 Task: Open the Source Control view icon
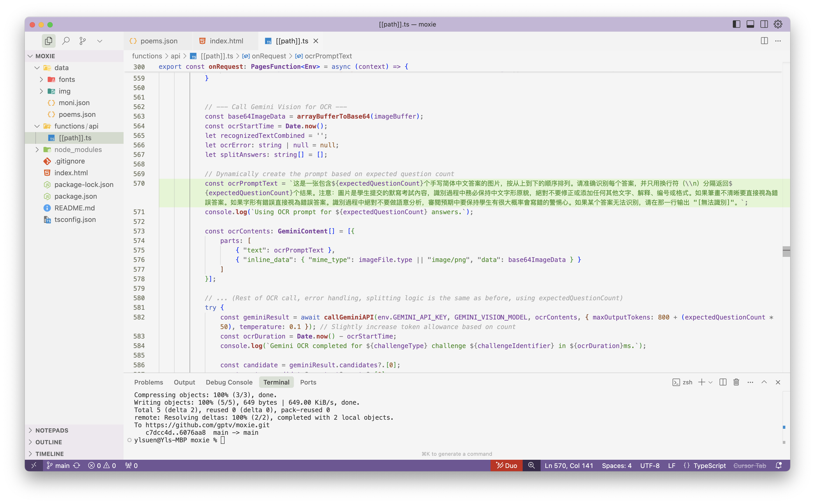pyautogui.click(x=82, y=41)
